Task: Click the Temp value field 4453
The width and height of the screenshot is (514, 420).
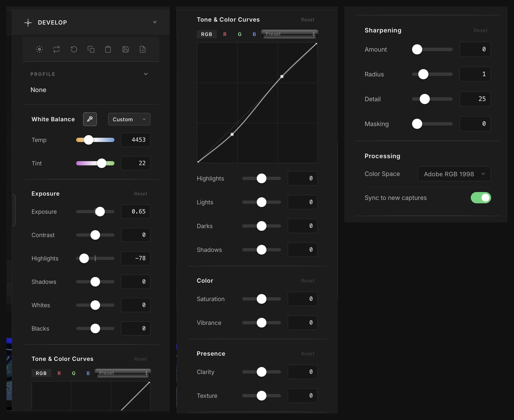Action: 136,140
